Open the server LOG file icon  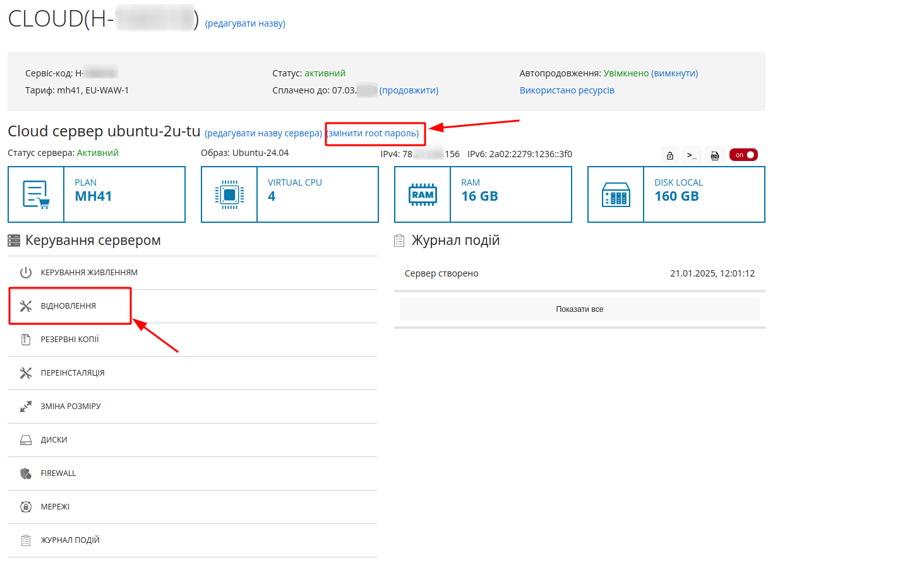[714, 155]
